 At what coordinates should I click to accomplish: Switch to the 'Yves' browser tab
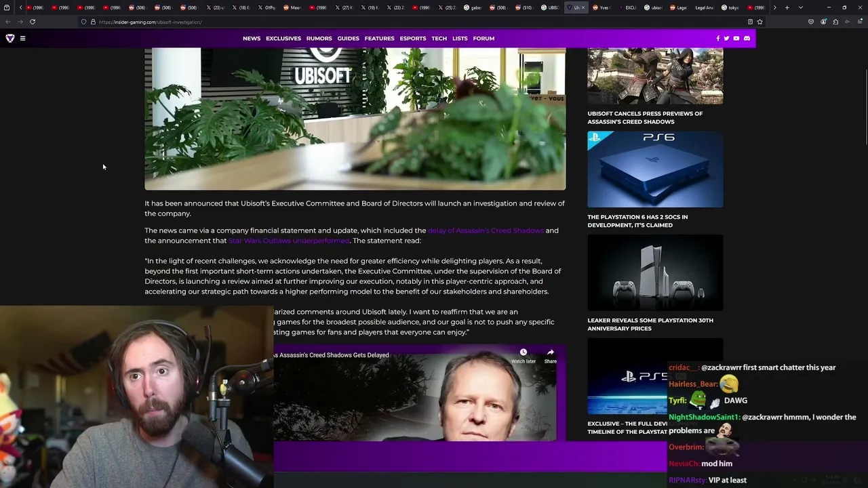coord(602,7)
